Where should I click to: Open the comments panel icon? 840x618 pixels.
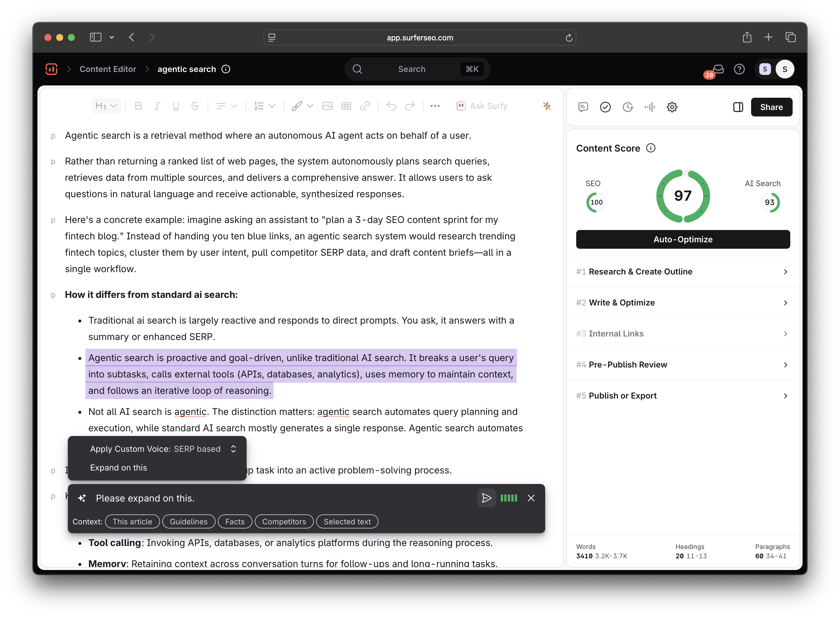point(583,107)
